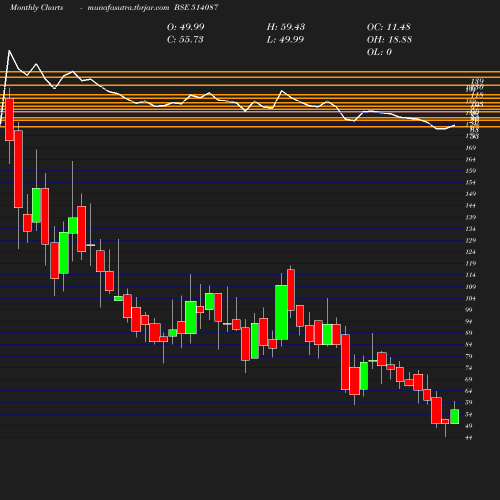The height and width of the screenshot is (500, 500).
Task: Click the price axis label '74'
Action: pos(469,368)
